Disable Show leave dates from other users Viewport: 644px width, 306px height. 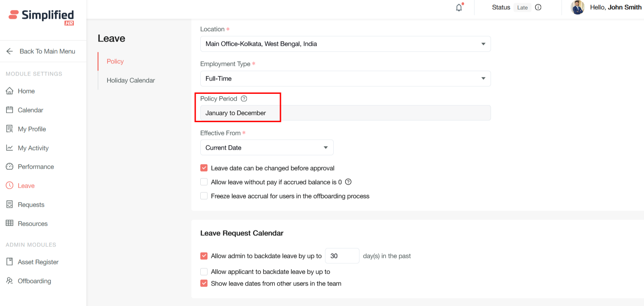pyautogui.click(x=204, y=283)
